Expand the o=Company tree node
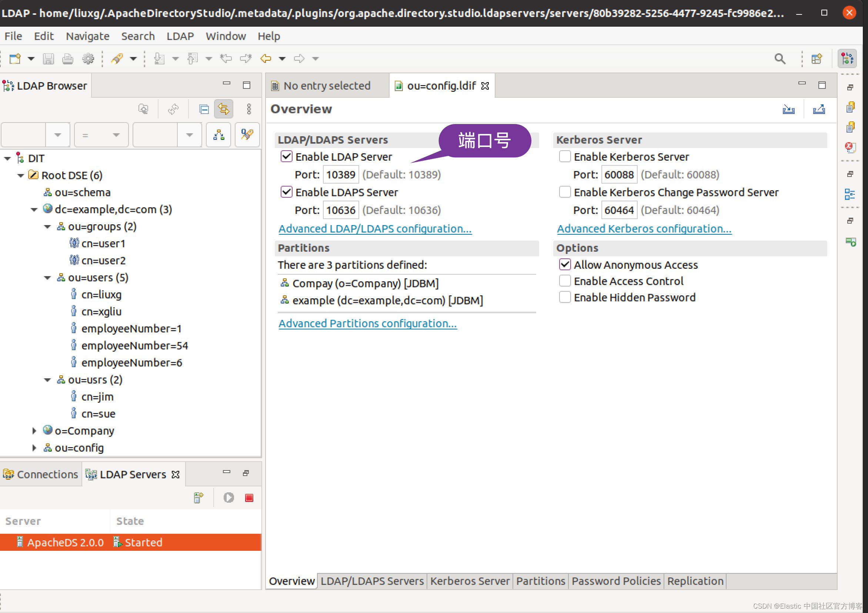The height and width of the screenshot is (613, 868). (x=34, y=431)
